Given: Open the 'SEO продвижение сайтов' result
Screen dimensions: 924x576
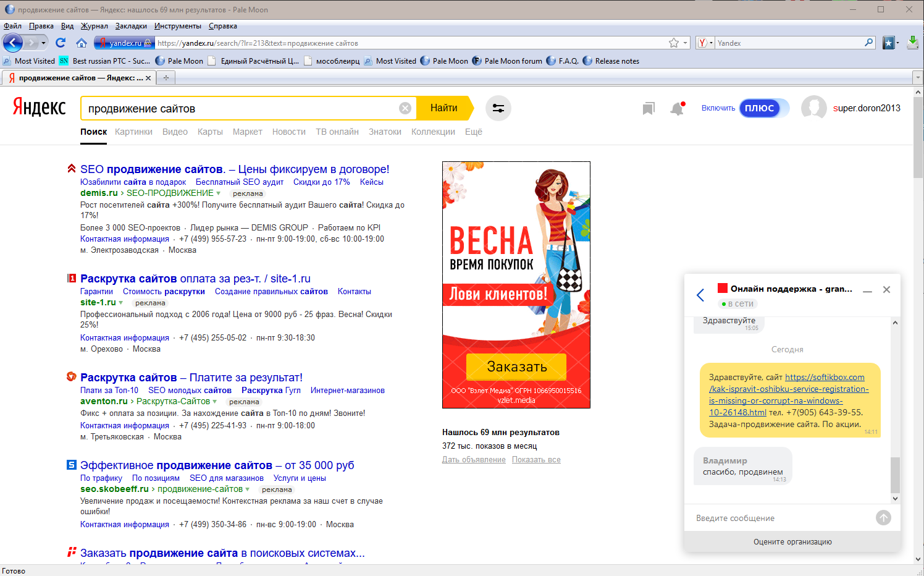Looking at the screenshot, I should pyautogui.click(x=235, y=169).
